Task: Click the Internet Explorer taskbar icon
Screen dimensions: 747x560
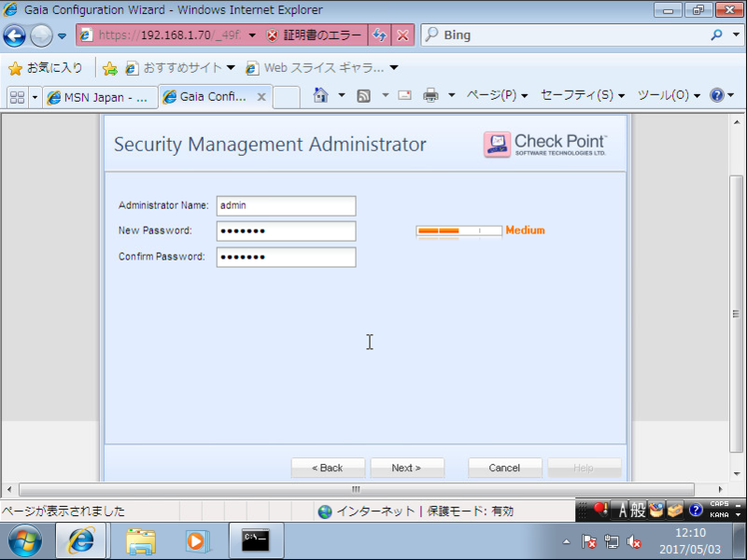Action: pyautogui.click(x=81, y=541)
